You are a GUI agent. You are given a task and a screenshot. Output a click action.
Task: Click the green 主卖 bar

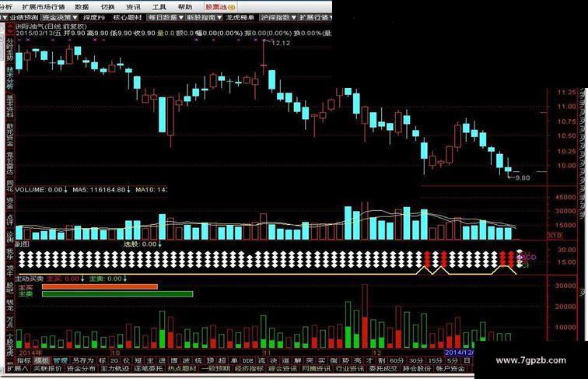[117, 294]
